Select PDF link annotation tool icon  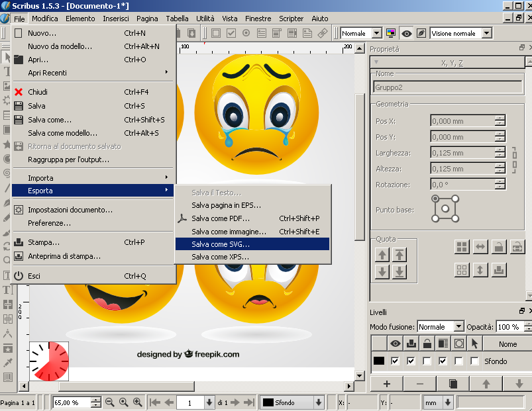pyautogui.click(x=323, y=33)
